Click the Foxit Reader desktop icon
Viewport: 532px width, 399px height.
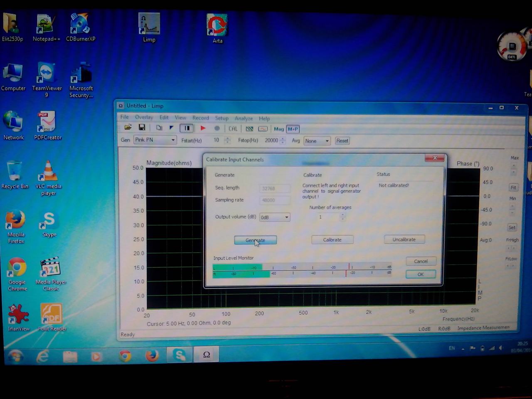click(52, 318)
